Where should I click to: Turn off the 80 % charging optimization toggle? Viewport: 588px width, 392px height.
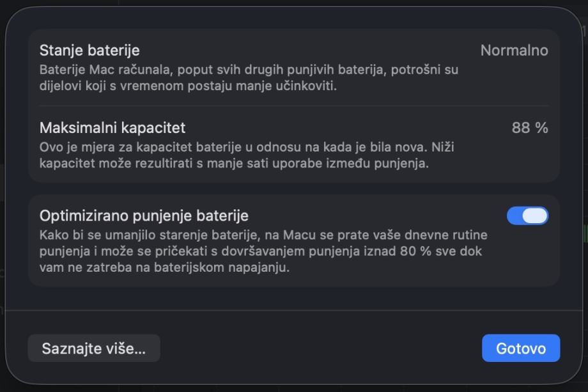click(x=527, y=216)
